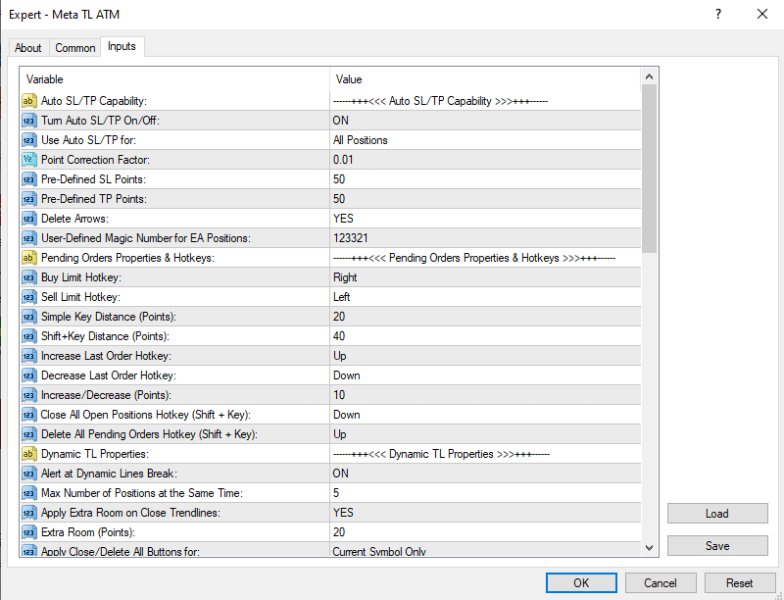
Task: Open the Close All Open Positions Hotkey value Down
Action: click(x=485, y=414)
